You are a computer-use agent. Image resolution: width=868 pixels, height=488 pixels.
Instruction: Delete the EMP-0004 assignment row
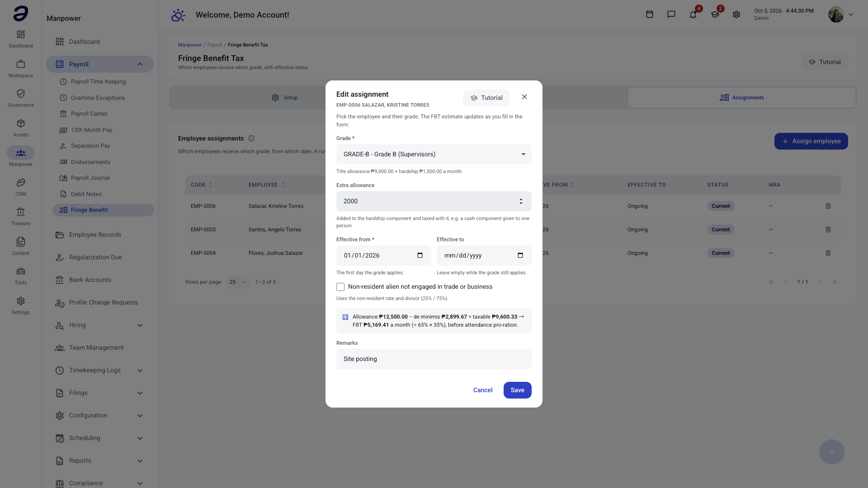coord(828,253)
